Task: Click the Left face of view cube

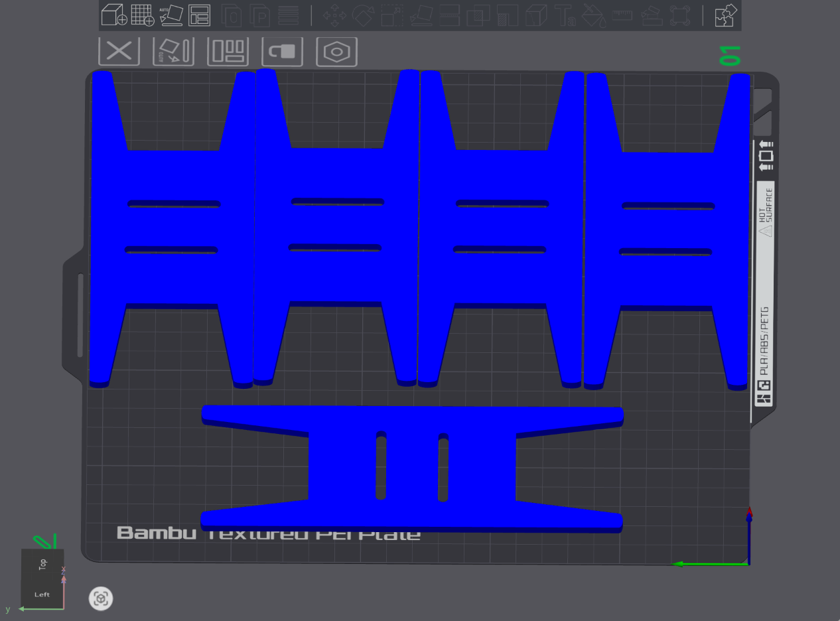Action: pos(42,594)
